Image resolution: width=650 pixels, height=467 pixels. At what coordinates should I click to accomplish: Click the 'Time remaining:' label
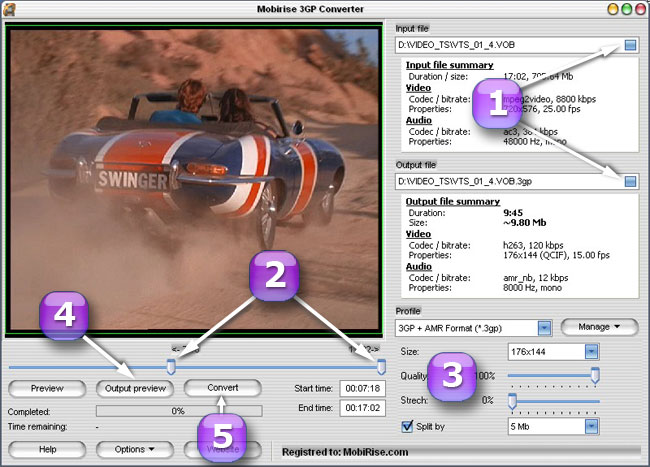37,427
